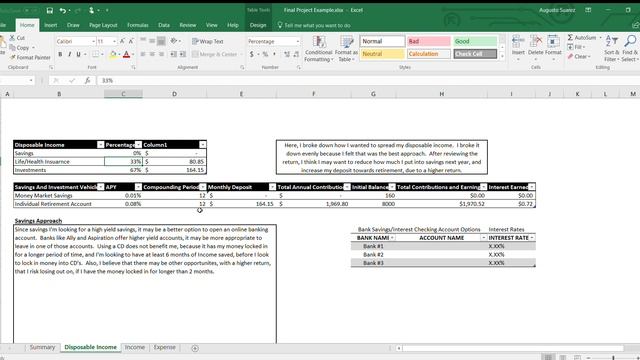Select the Check Cell style

coord(475,54)
